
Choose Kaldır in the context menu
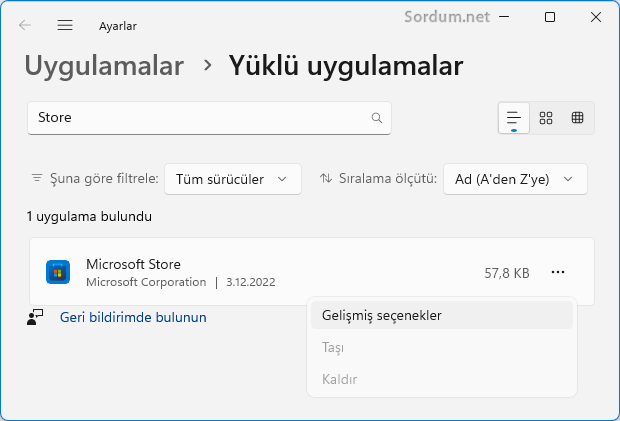coord(442,379)
